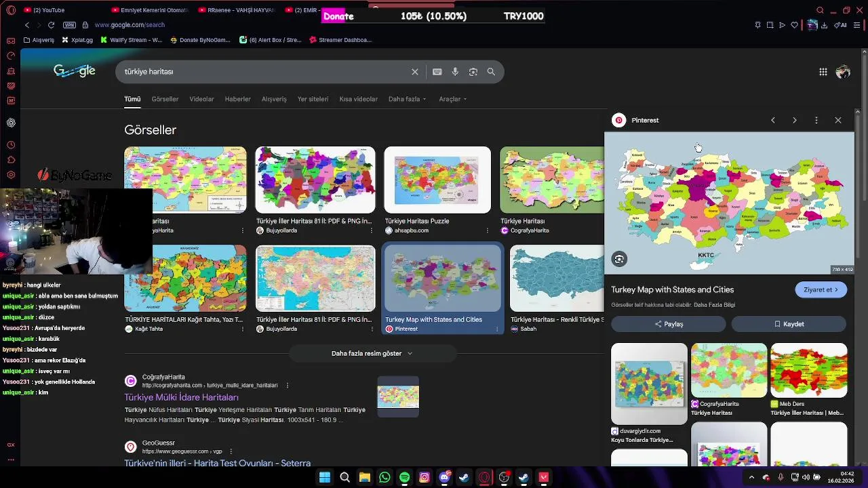Open the Google account avatar
Image resolution: width=868 pixels, height=488 pixels.
[x=843, y=72]
